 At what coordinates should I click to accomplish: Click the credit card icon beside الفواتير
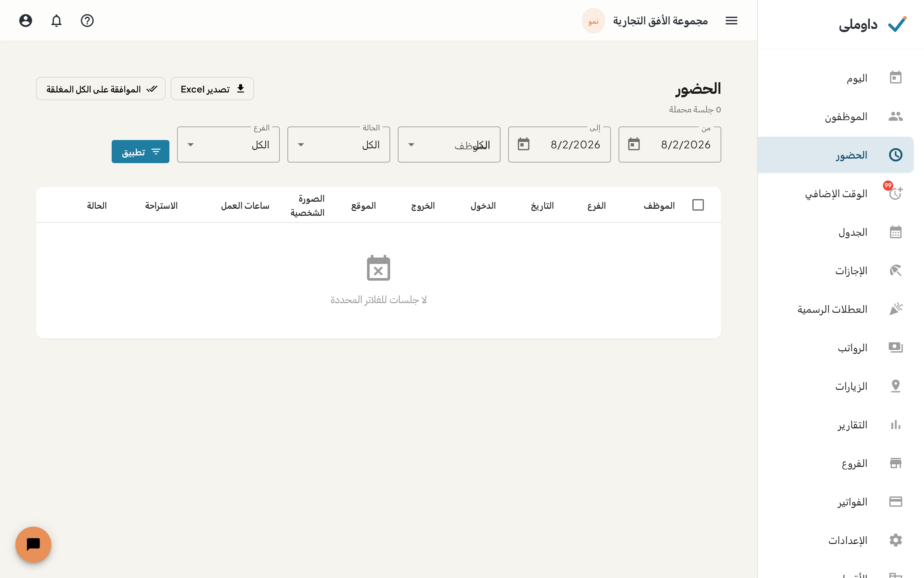pyautogui.click(x=895, y=502)
